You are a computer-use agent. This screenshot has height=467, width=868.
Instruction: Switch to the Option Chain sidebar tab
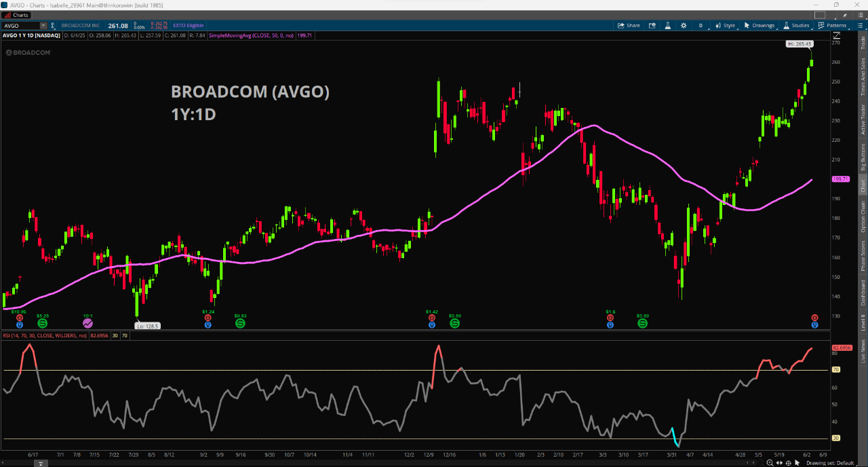click(863, 217)
